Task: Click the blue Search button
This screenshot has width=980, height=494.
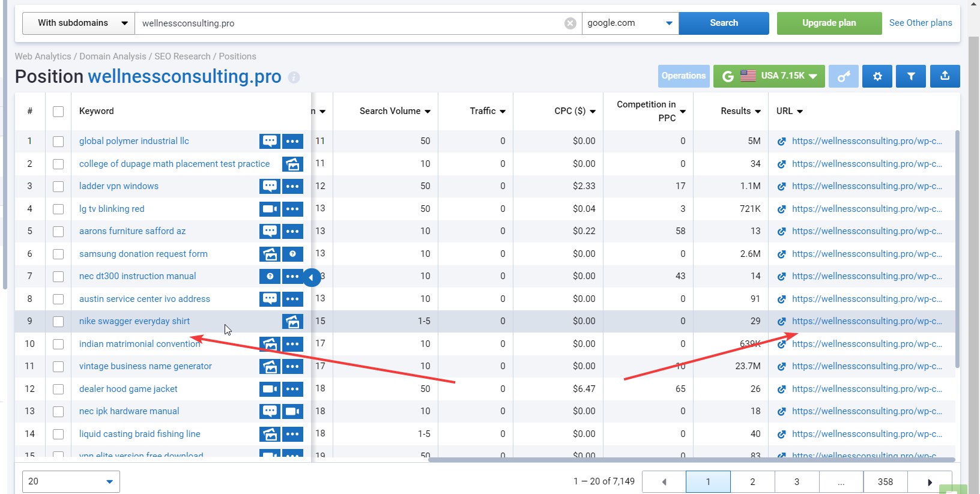Action: tap(724, 23)
